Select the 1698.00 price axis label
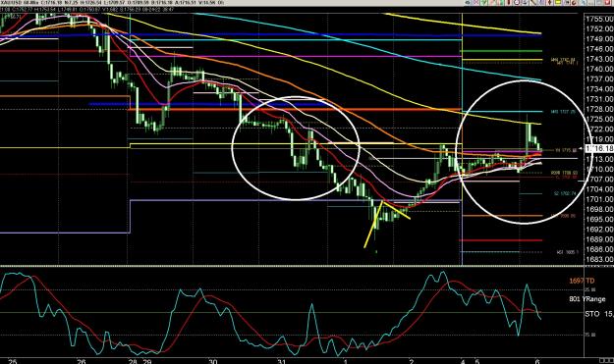 tap(599, 209)
